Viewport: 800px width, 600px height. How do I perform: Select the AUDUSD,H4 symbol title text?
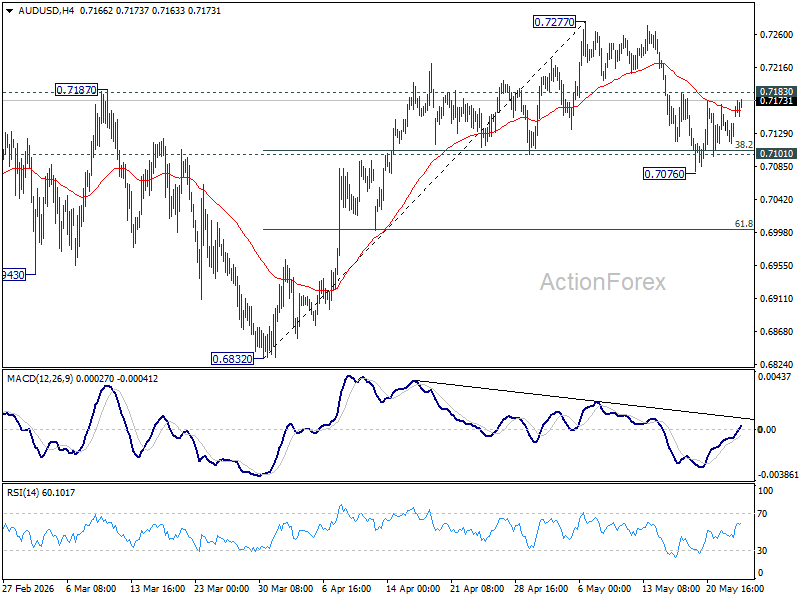pyautogui.click(x=46, y=11)
